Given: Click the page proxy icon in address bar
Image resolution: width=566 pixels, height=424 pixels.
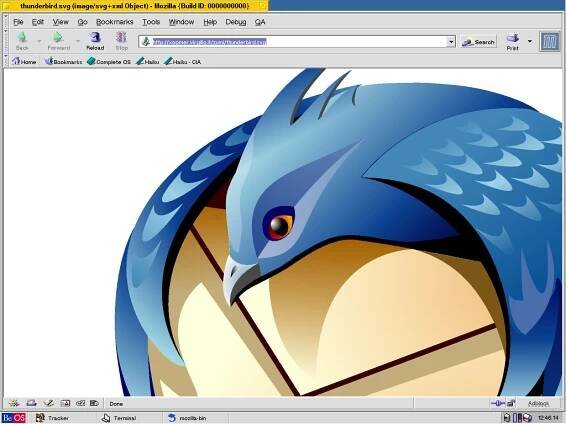Looking at the screenshot, I should pyautogui.click(x=146, y=42).
